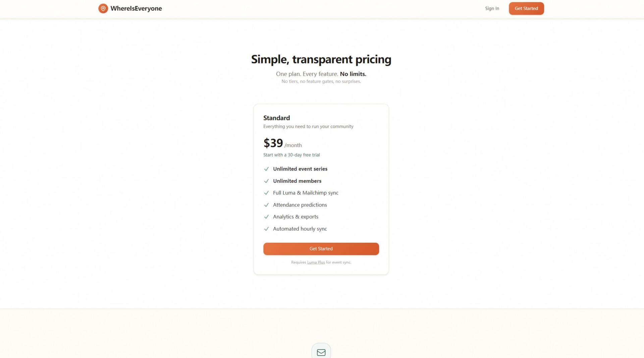
Task: Click the plan subtitle about running your community
Action: pos(308,126)
